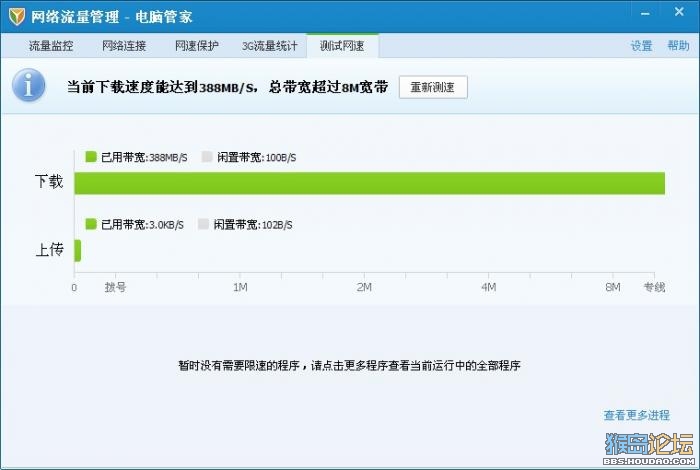Click the 4M axis label

pos(489,287)
